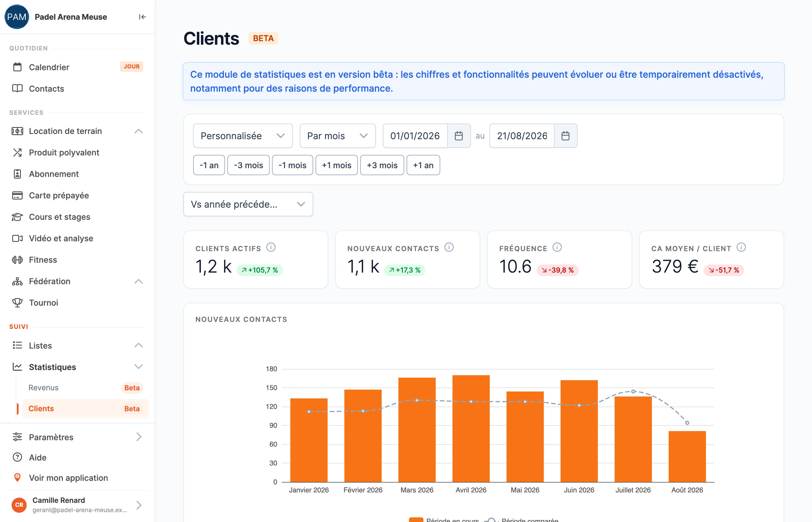The width and height of the screenshot is (812, 522).
Task: Click the Calendrier calendar icon
Action: click(17, 67)
